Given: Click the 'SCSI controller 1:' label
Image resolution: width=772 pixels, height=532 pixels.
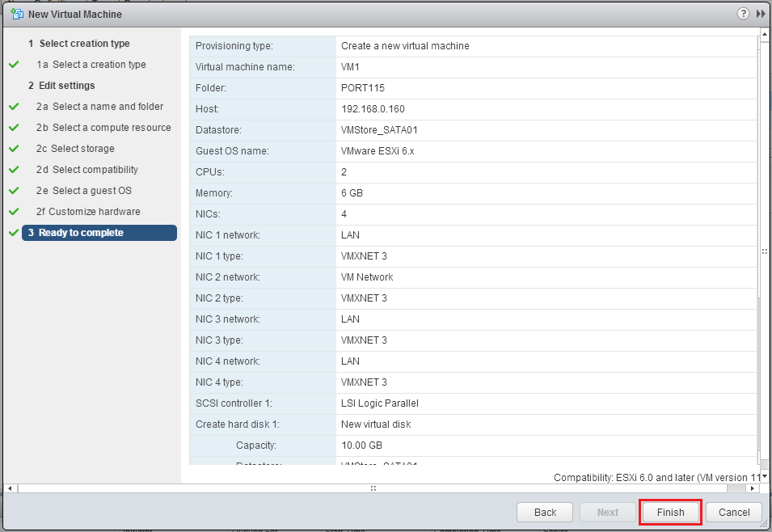Looking at the screenshot, I should pos(234,403).
